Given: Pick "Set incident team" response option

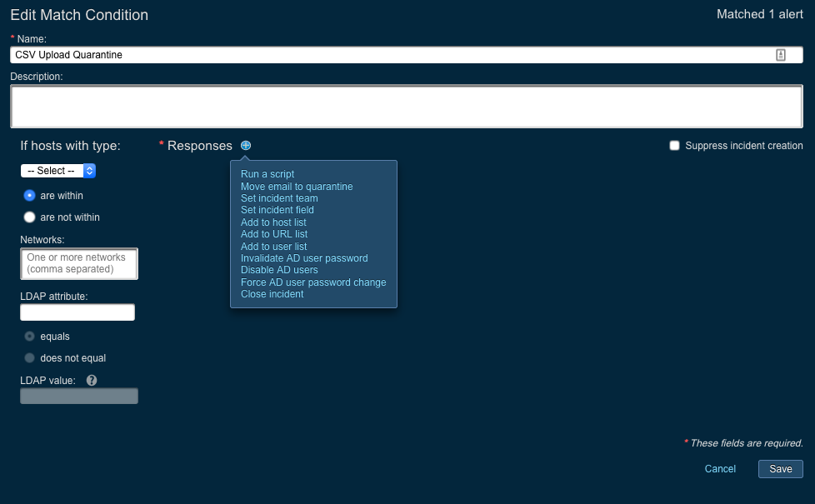Looking at the screenshot, I should pos(279,198).
